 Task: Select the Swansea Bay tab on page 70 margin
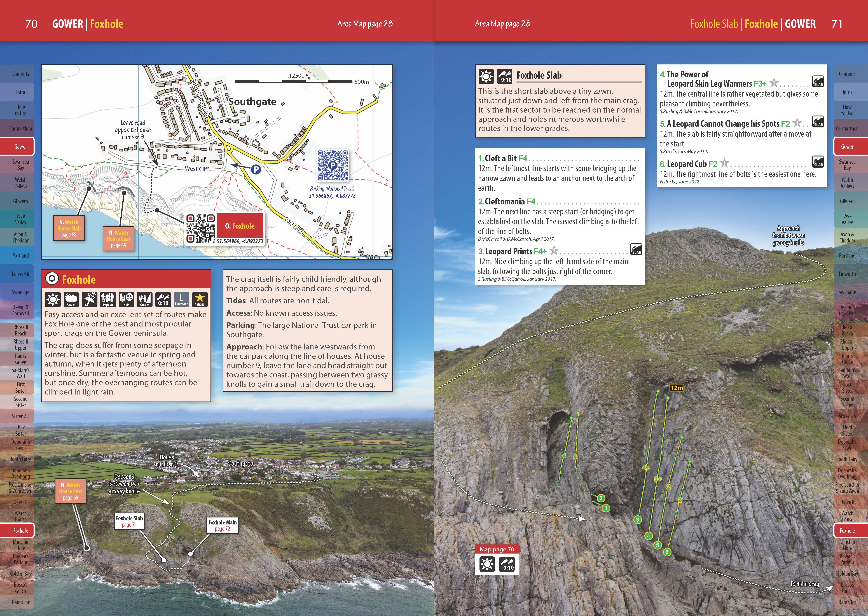click(17, 165)
